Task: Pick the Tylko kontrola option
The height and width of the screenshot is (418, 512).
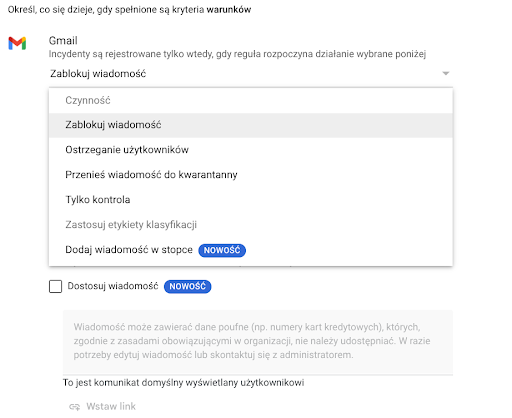Action: [x=251, y=200]
